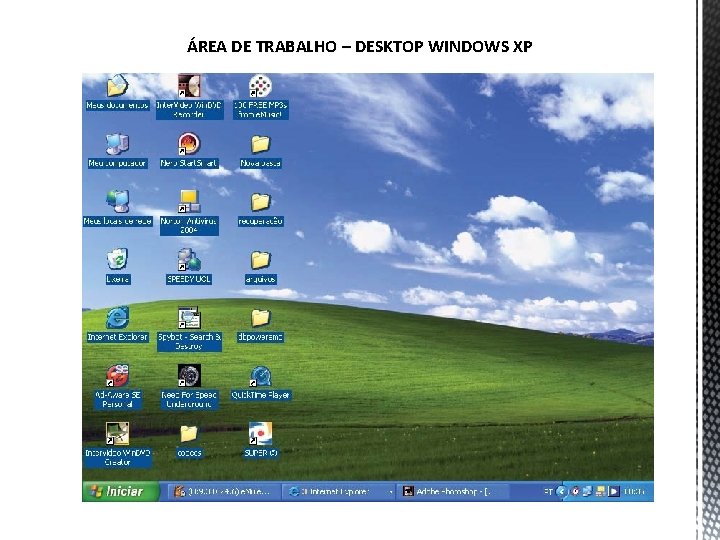Show hidden tray icons with the arrow
Viewport: 720px width, 540px height.
tap(561, 491)
